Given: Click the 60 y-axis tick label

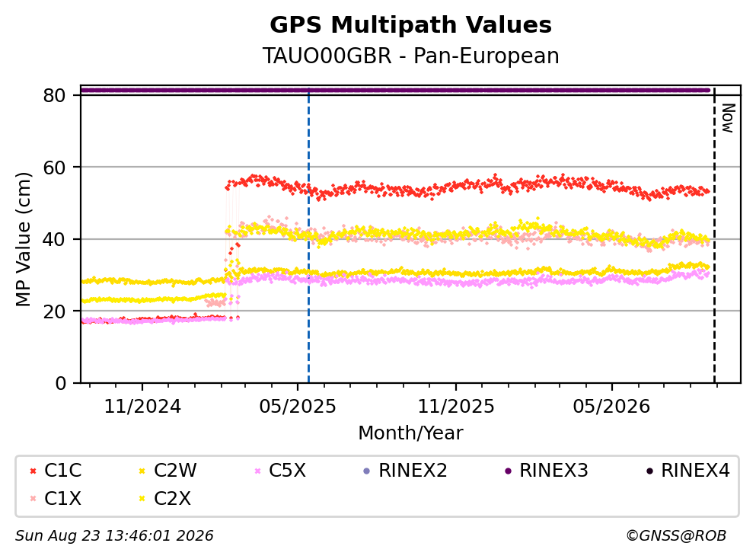Looking at the screenshot, I should coord(54,168).
